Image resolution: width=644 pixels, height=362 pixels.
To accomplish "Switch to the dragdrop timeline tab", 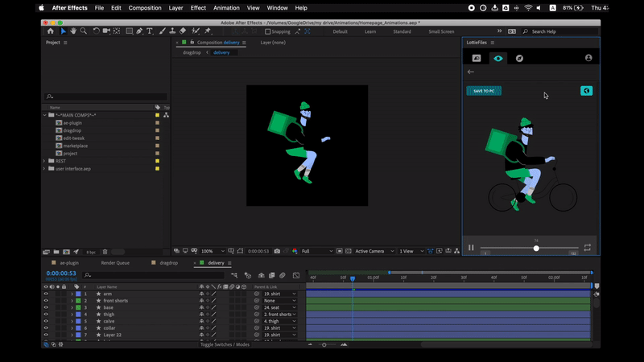I will 168,262.
